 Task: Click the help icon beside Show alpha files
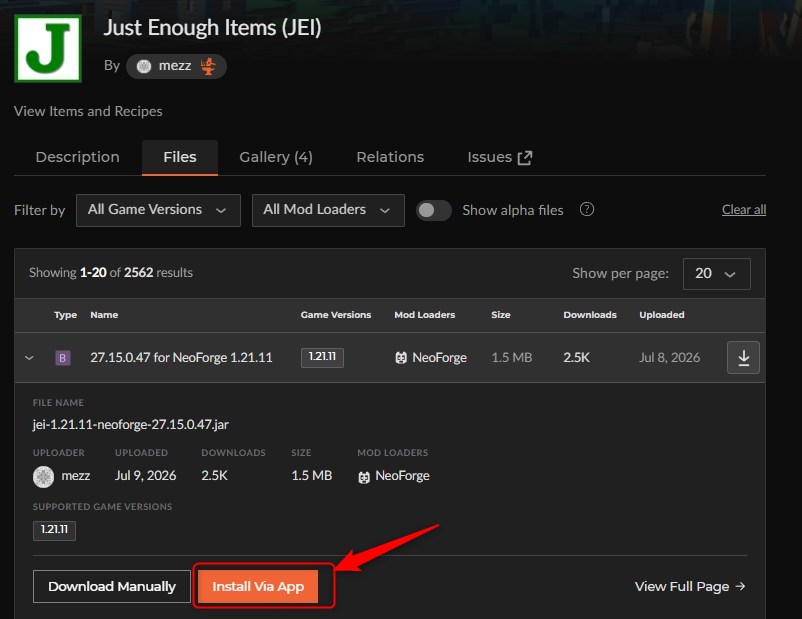[587, 209]
